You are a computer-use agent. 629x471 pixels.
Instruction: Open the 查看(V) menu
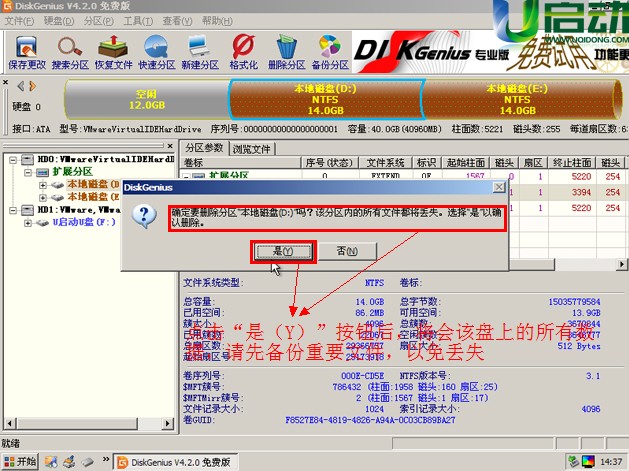tap(177, 21)
